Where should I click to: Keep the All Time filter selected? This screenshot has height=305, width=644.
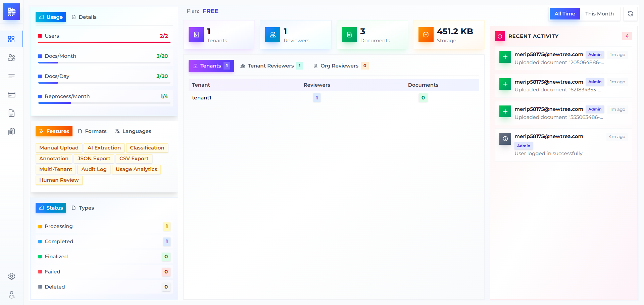click(x=565, y=14)
